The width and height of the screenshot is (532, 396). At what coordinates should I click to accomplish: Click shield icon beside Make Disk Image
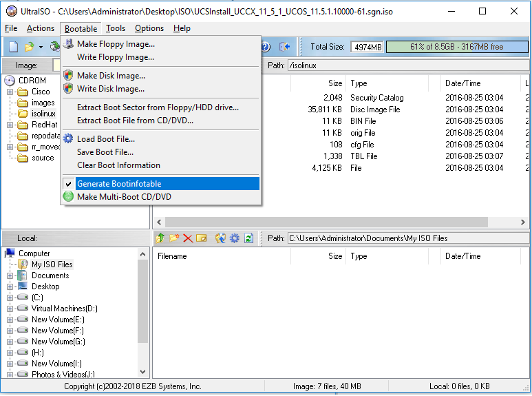(x=68, y=75)
